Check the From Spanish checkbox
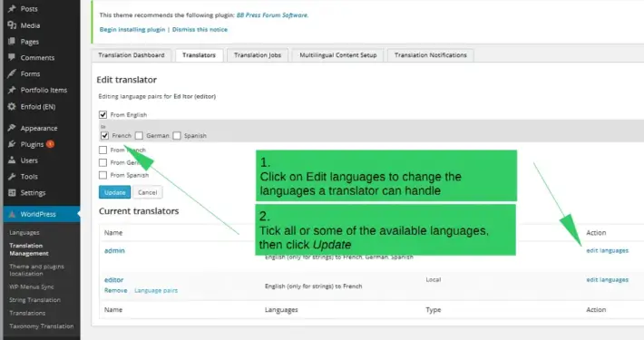The height and width of the screenshot is (340, 644). [103, 175]
